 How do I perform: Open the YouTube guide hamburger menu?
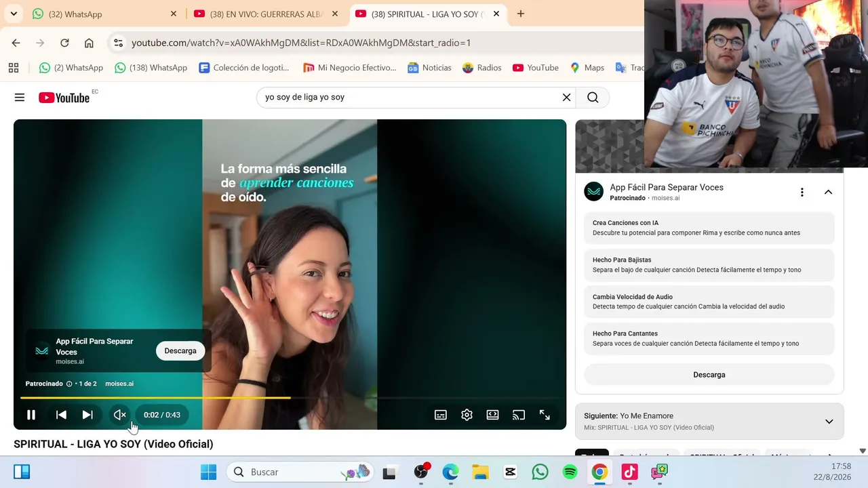[x=20, y=98]
